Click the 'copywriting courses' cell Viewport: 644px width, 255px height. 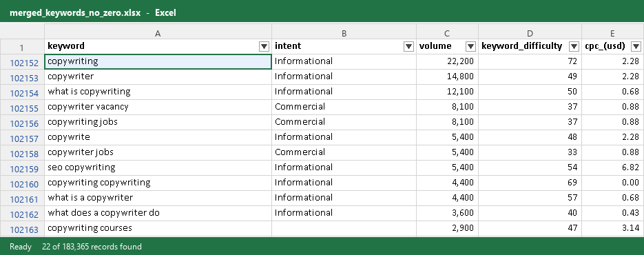coord(158,229)
